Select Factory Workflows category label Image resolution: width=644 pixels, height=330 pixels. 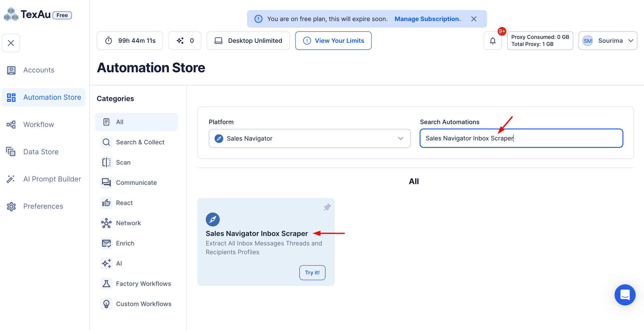coord(144,284)
